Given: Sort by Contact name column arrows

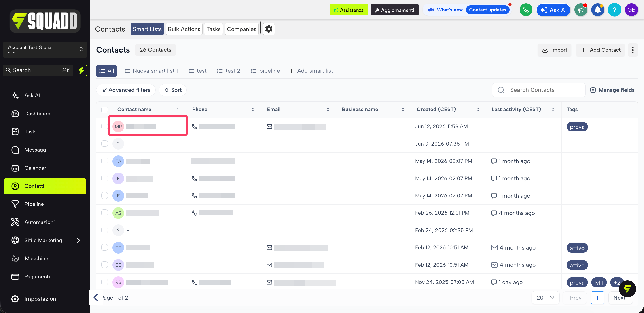Looking at the screenshot, I should click(x=178, y=110).
